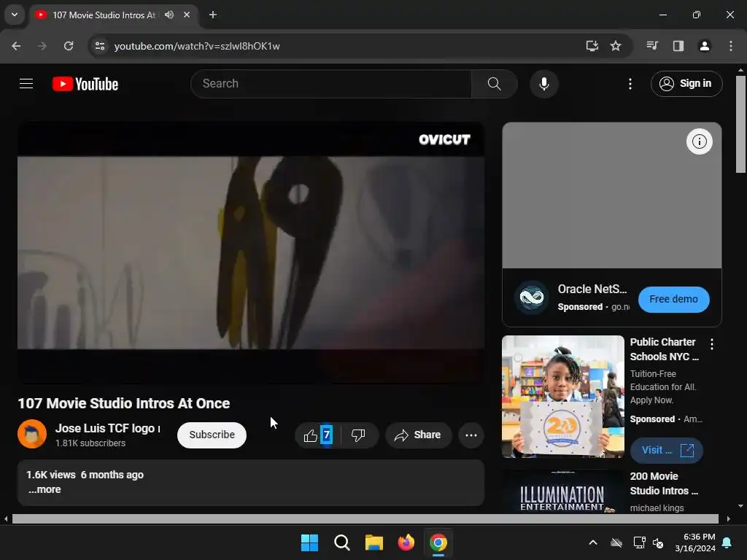Sign in to YouTube
The image size is (747, 560).
686,84
